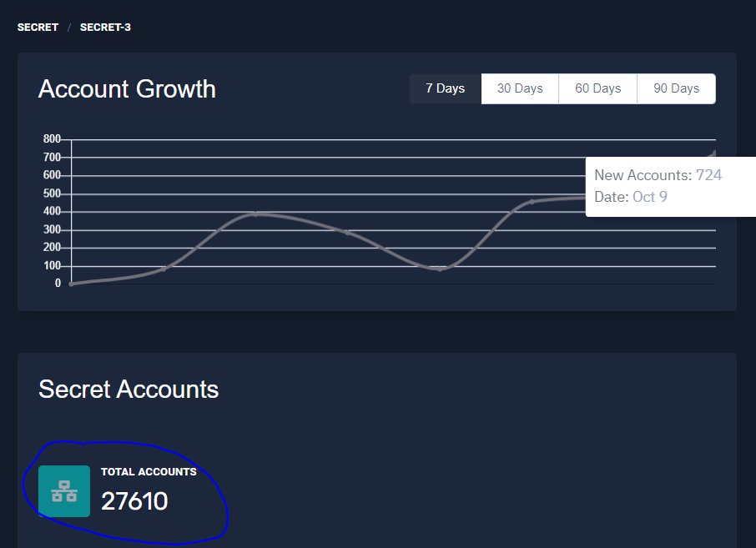Open the SECRET-3 breadcrumb
This screenshot has height=548, width=756.
[105, 28]
